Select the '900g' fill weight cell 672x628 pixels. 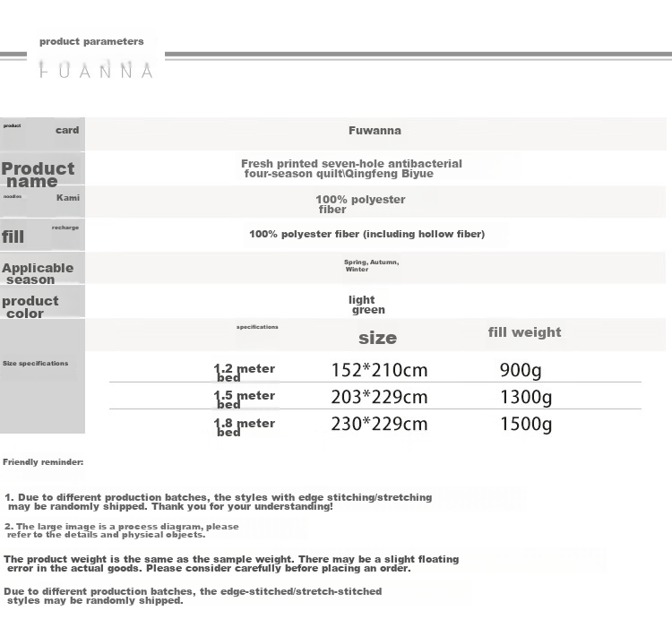(521, 371)
